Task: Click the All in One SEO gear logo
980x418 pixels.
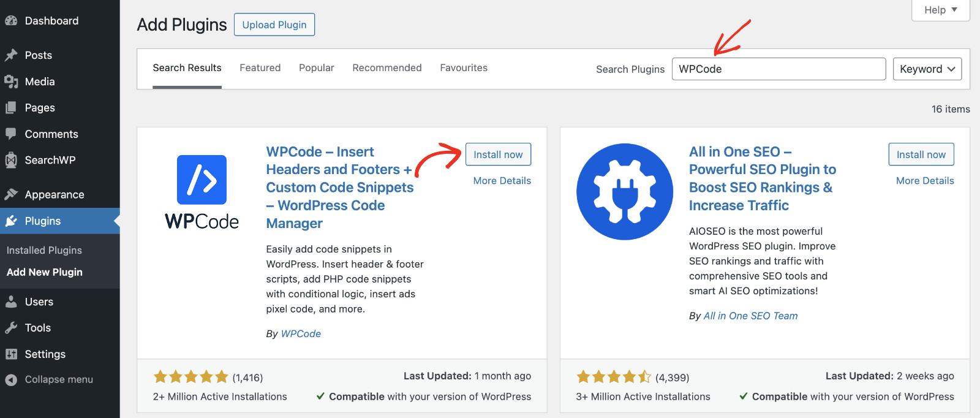Action: click(x=625, y=192)
